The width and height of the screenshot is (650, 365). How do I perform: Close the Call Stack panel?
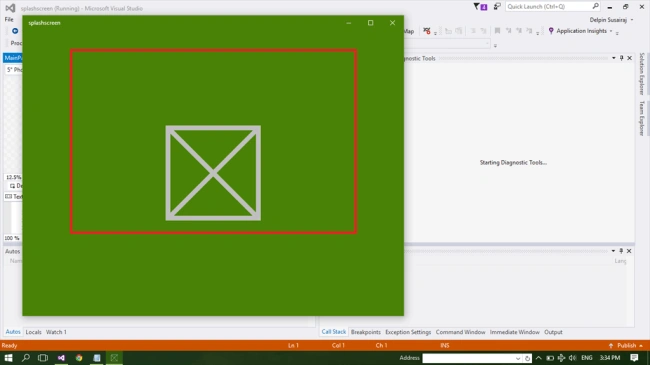629,251
